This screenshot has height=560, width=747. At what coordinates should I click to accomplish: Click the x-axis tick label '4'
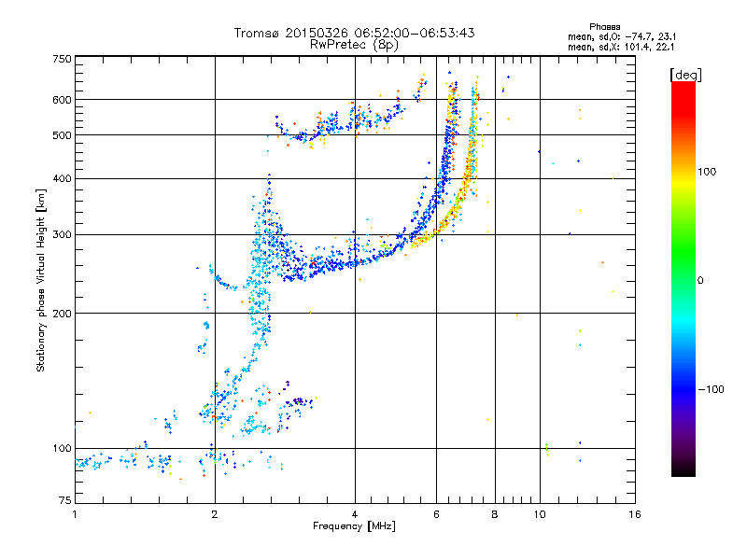tap(355, 514)
